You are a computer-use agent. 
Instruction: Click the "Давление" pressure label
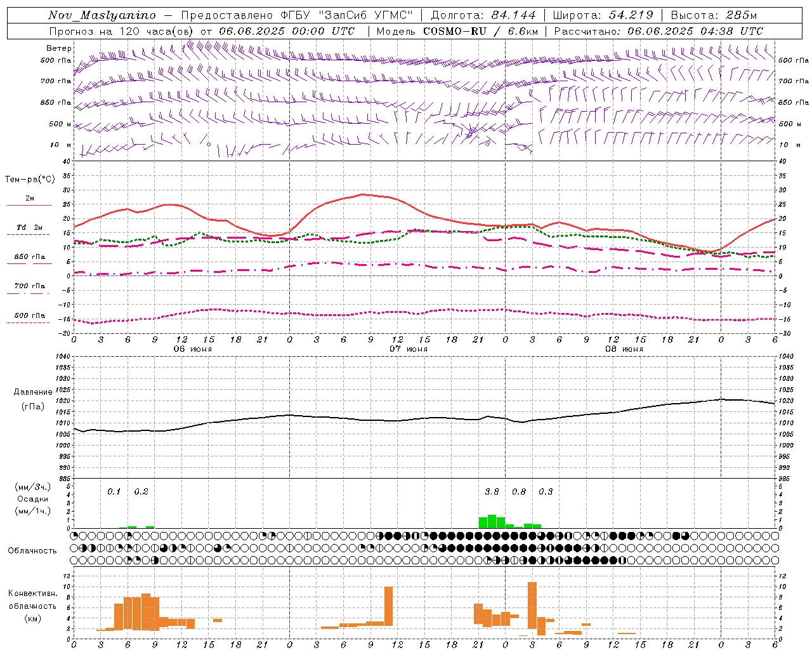tap(33, 392)
